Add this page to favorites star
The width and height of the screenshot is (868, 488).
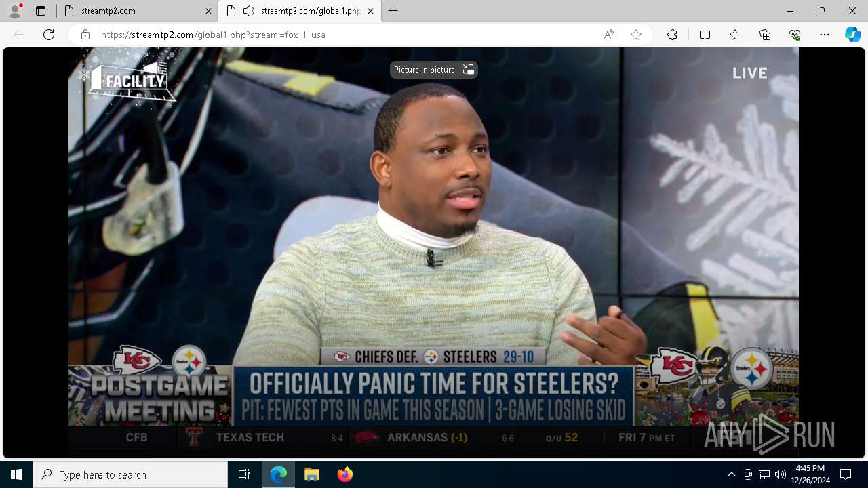pos(636,35)
